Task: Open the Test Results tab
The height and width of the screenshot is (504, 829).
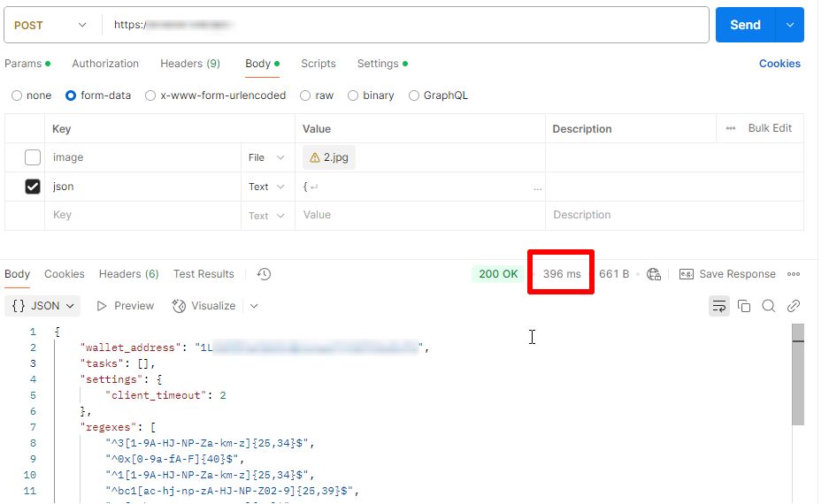Action: click(203, 274)
